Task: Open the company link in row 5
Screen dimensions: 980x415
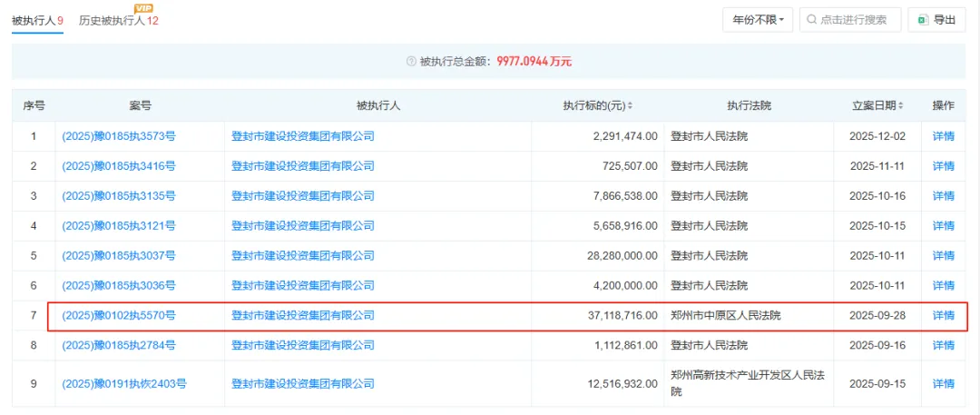Action: point(303,255)
